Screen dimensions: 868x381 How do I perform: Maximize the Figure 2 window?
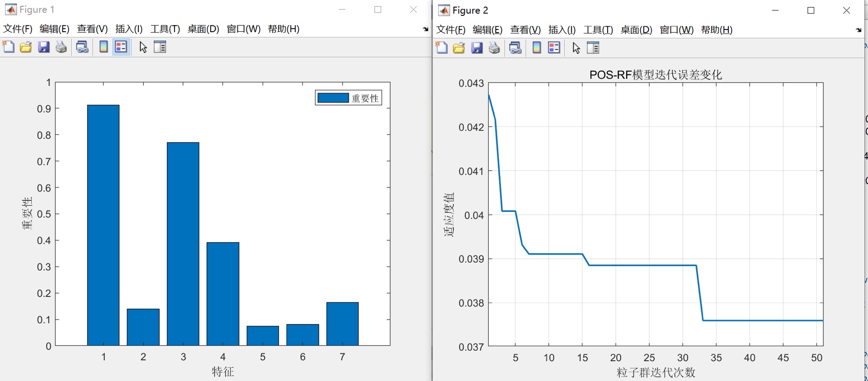(811, 10)
